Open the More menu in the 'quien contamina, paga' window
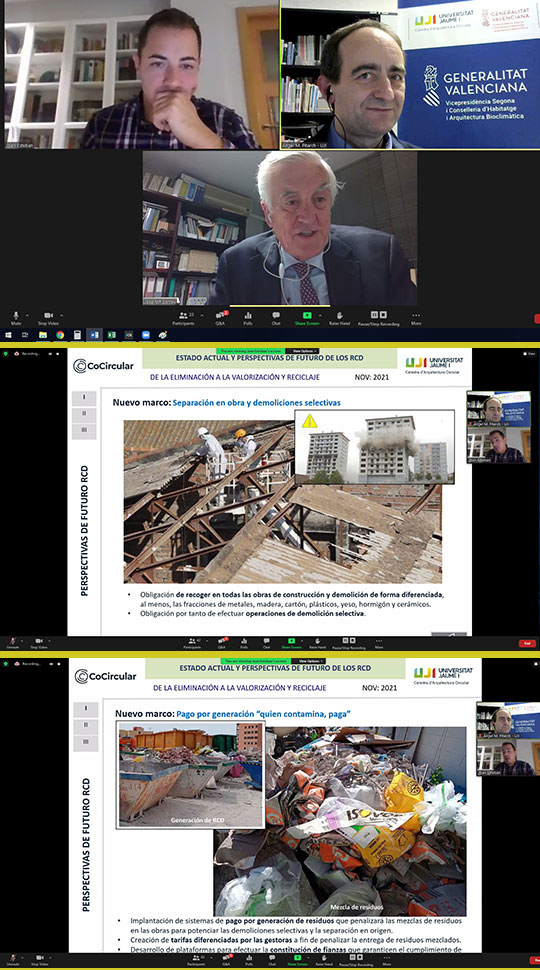540x970 pixels. pos(387,961)
